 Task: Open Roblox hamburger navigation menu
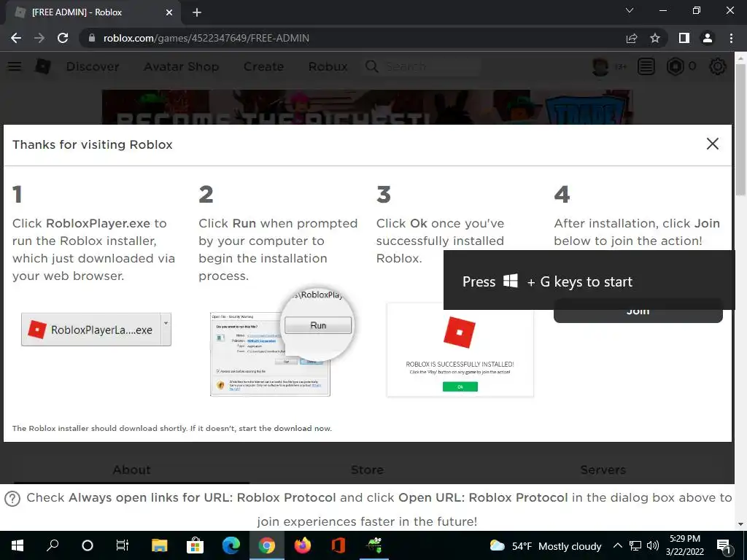pyautogui.click(x=15, y=66)
